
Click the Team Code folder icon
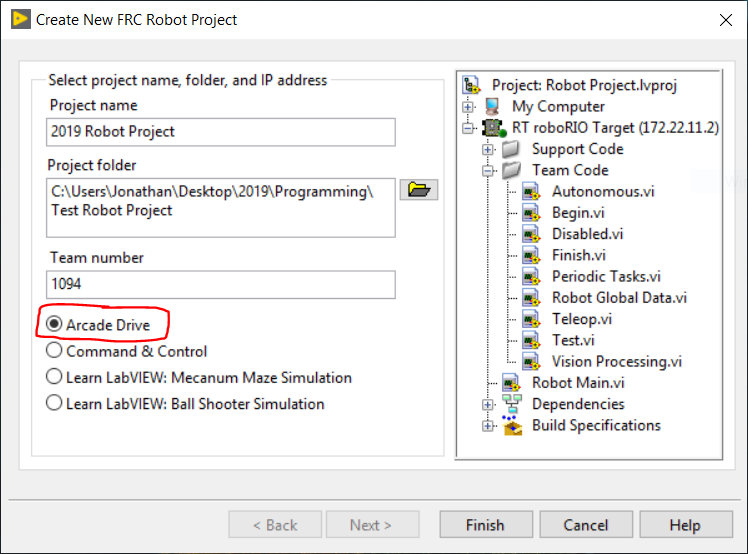point(511,170)
